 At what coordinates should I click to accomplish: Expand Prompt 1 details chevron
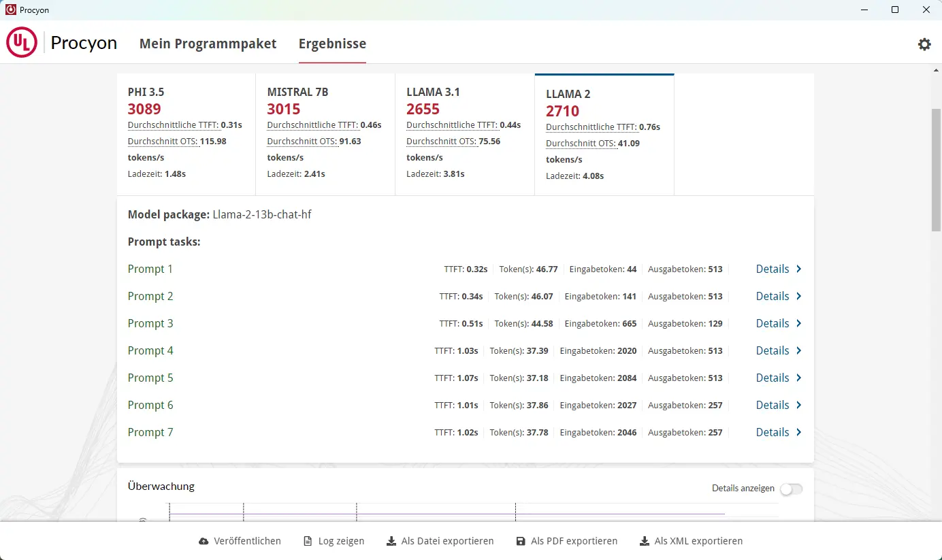tap(799, 269)
